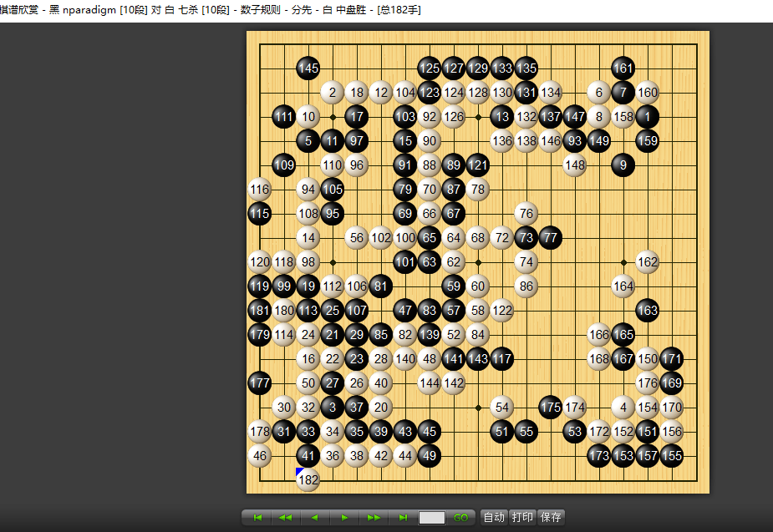Image resolution: width=773 pixels, height=532 pixels.
Task: Click black stone numbered 155
Action: pyautogui.click(x=672, y=456)
